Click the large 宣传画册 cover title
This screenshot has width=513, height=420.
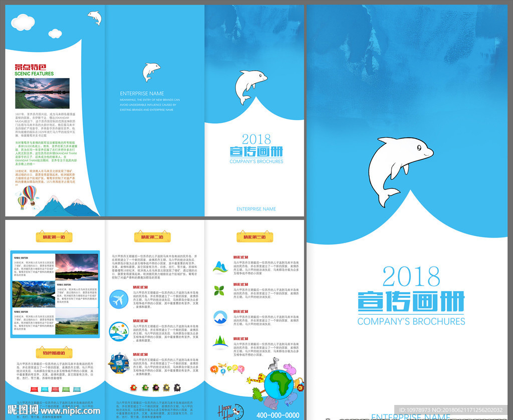(x=411, y=302)
